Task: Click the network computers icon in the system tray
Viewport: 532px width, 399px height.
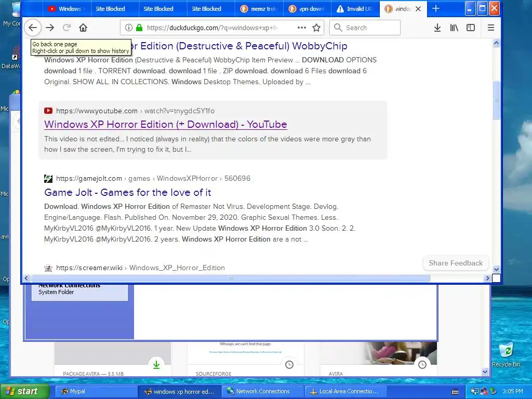Action: (x=475, y=392)
